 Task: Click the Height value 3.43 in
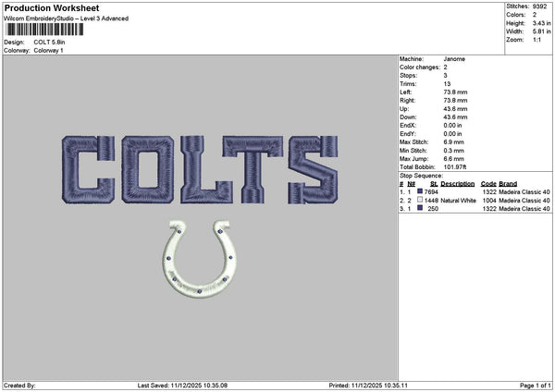[541, 23]
